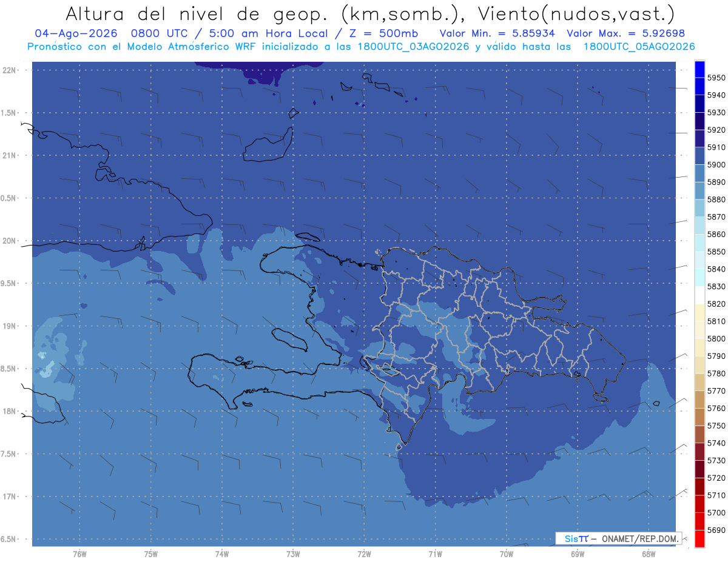
Task: Click the valid-until time '1800UTC_05AGO2026'
Action: 638,47
